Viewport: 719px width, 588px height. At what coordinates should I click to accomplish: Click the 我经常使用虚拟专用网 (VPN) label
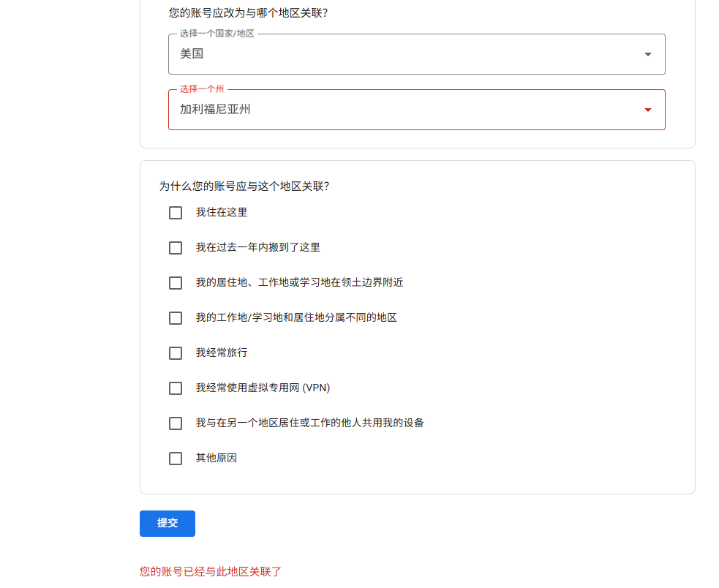[x=263, y=388]
